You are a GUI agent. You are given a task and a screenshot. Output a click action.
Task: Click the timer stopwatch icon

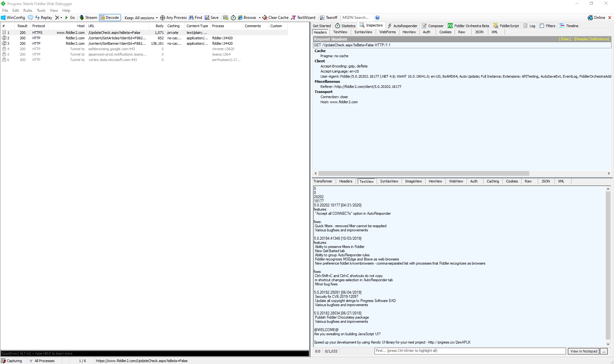[233, 18]
